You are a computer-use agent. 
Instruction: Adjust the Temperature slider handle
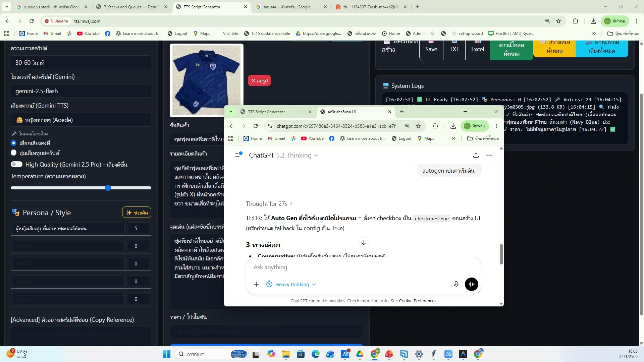pos(108,188)
